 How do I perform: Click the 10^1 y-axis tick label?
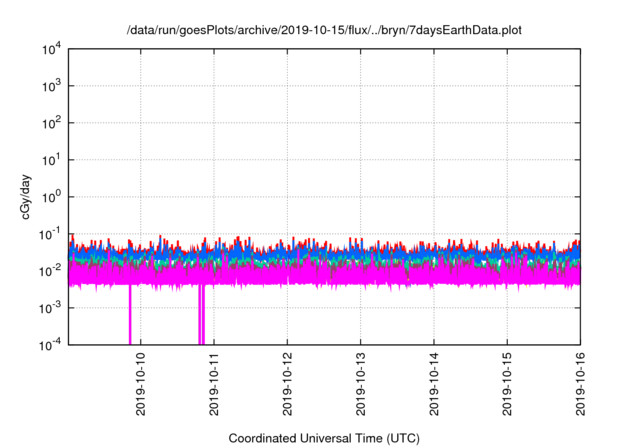(x=51, y=160)
